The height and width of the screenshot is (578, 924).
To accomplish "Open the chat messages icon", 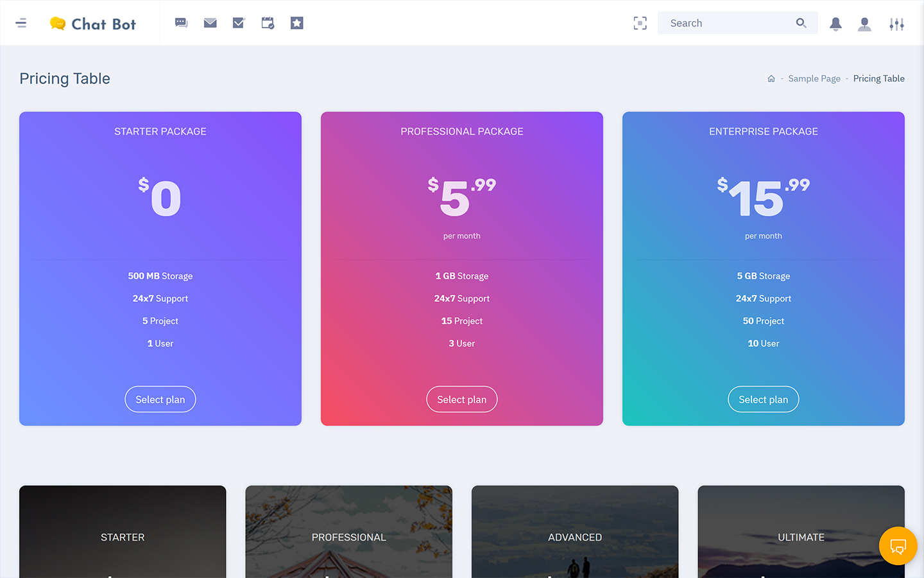I will coord(181,23).
